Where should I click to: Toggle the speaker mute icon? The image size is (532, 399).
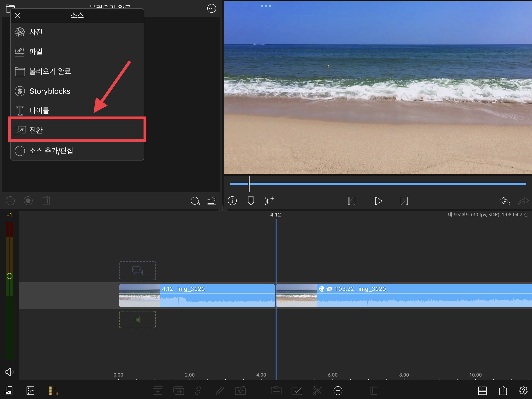[9, 372]
